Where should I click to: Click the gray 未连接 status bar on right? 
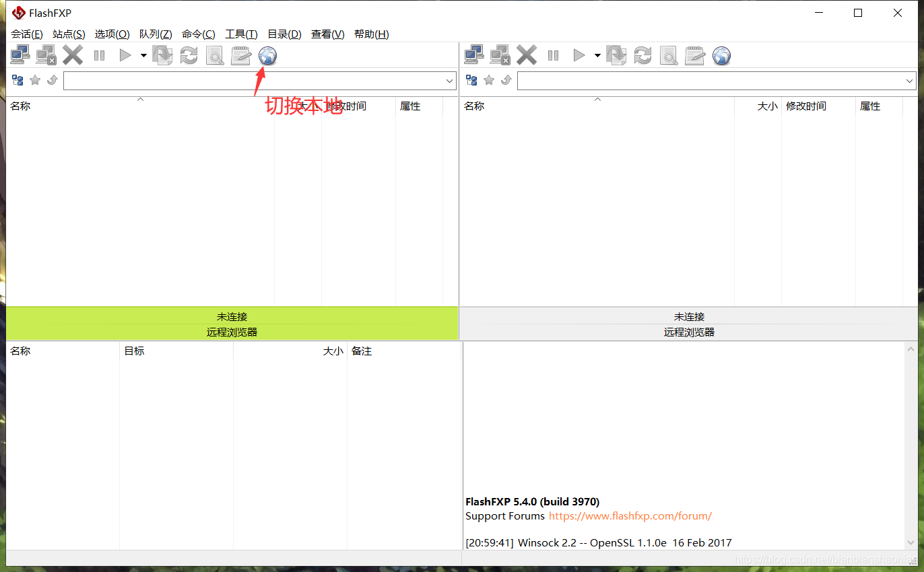[688, 316]
